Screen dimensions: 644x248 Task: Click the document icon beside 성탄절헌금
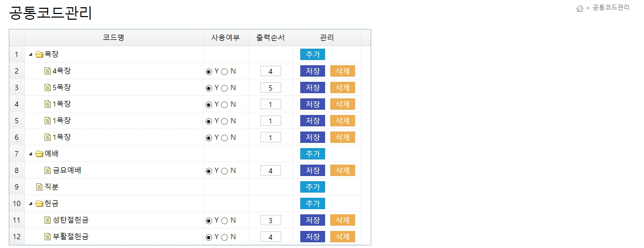[x=48, y=221]
